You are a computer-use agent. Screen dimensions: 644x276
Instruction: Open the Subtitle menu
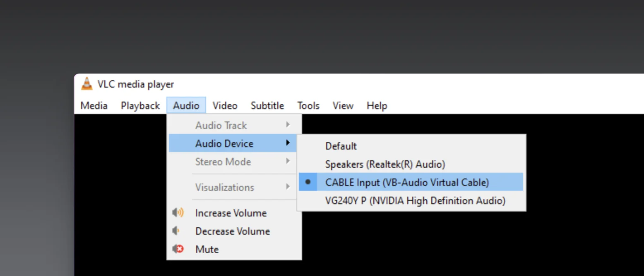[x=267, y=106]
